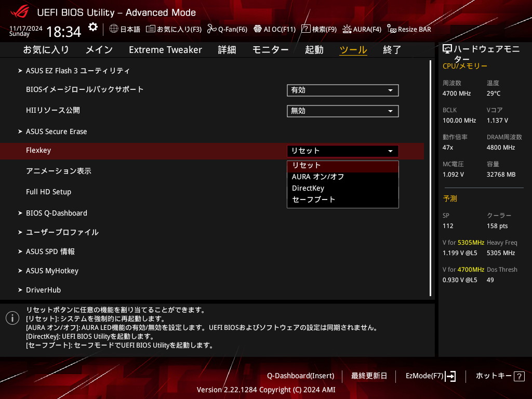Click the globe language icon

pos(114,29)
